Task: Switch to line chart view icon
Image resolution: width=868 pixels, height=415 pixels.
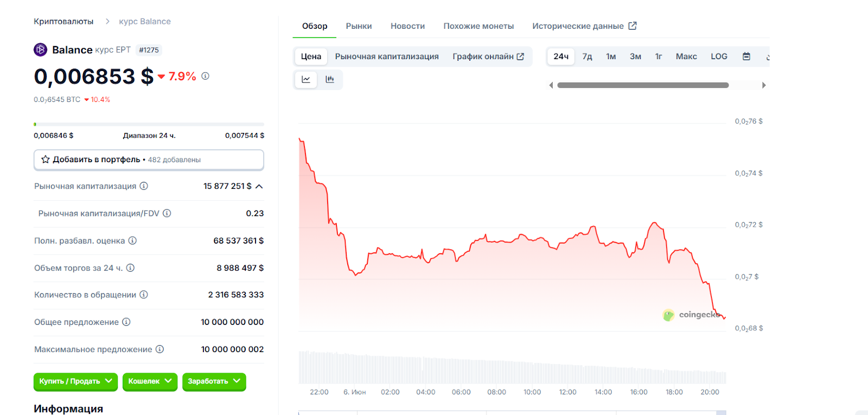Action: click(306, 79)
